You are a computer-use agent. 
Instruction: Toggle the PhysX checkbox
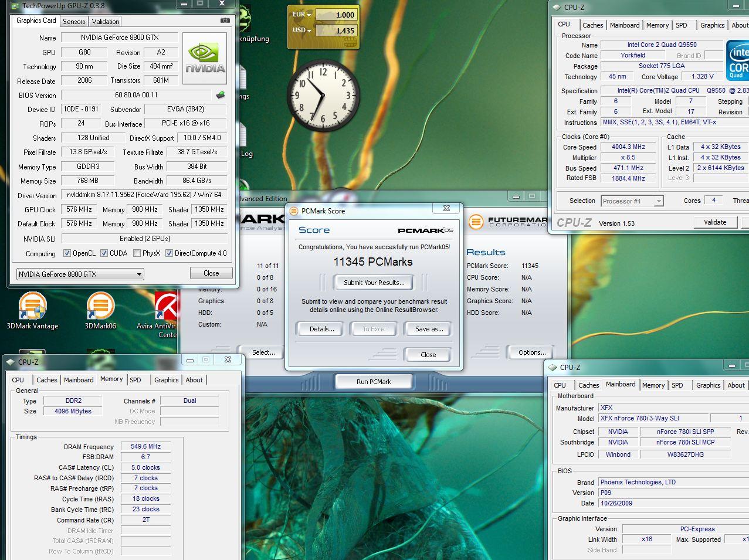tap(137, 253)
